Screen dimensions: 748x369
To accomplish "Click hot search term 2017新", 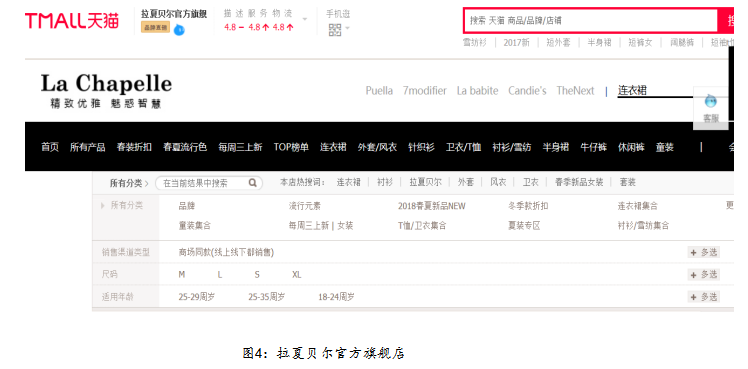I will 517,42.
